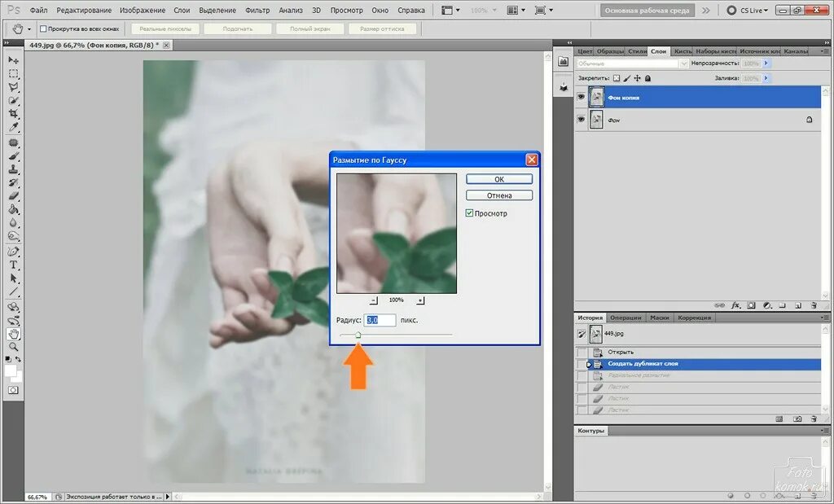Image resolution: width=834 pixels, height=504 pixels.
Task: Click the 'Основная рабочая среда' button
Action: click(647, 10)
